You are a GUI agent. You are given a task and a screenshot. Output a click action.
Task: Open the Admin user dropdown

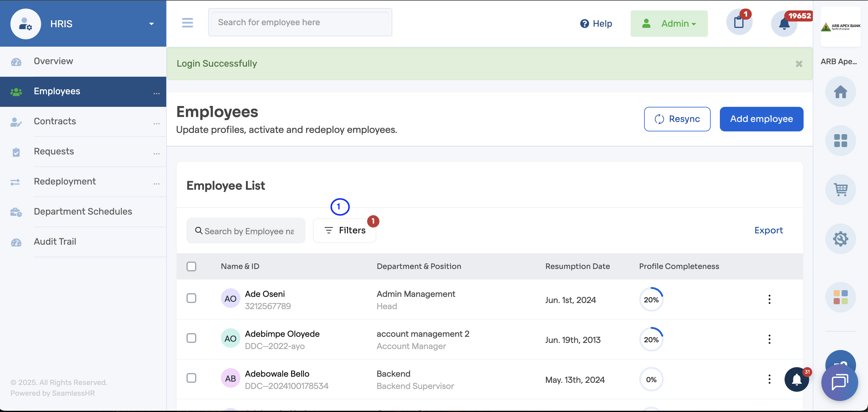(669, 24)
